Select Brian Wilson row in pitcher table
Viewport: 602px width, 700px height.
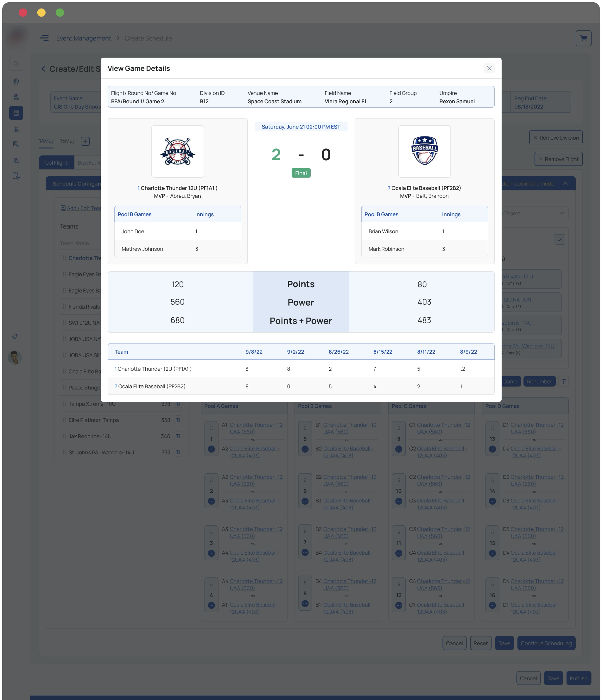point(424,231)
